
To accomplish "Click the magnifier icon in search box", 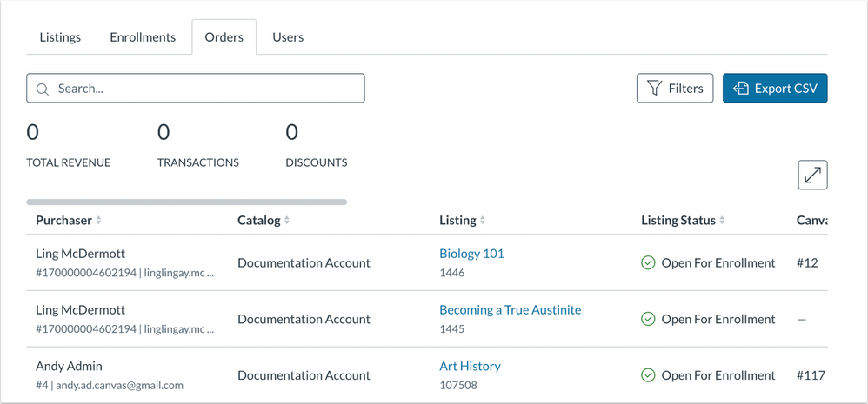I will tap(43, 89).
